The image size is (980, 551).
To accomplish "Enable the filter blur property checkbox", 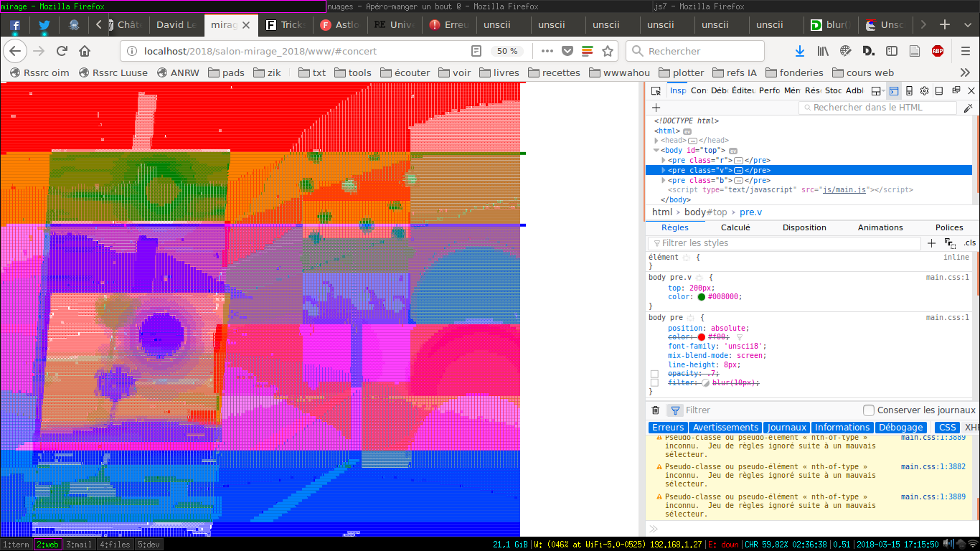I will tap(654, 383).
